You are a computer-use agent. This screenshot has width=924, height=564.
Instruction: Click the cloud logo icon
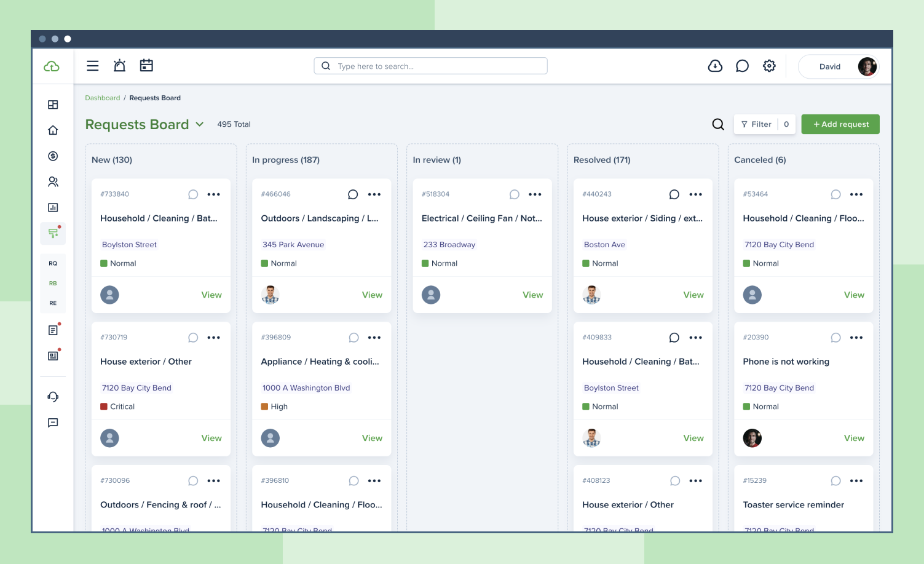pyautogui.click(x=52, y=66)
